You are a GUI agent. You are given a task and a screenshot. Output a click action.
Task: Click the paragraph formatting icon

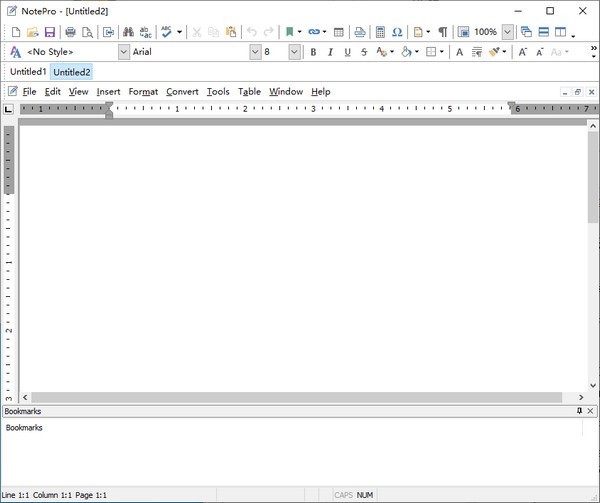click(477, 52)
